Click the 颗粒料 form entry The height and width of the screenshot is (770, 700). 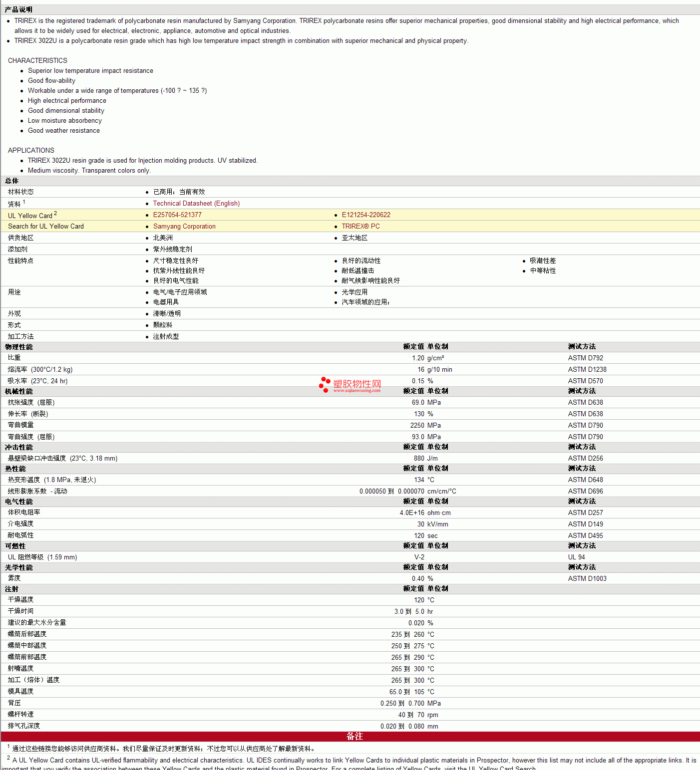pyautogui.click(x=163, y=325)
